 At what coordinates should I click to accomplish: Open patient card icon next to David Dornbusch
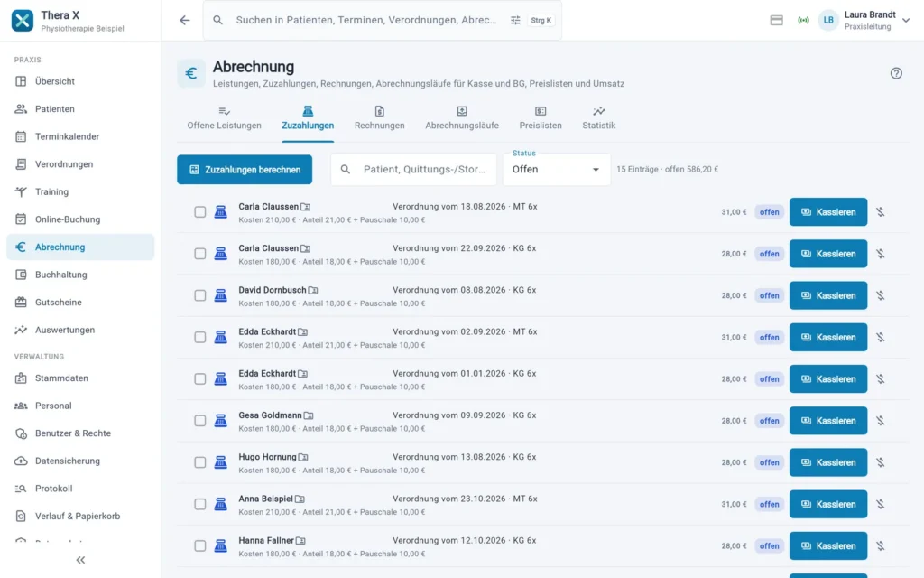coord(313,290)
